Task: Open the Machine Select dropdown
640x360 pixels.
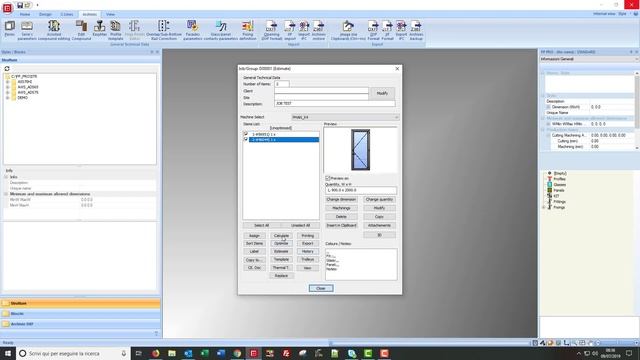Action: [345, 117]
